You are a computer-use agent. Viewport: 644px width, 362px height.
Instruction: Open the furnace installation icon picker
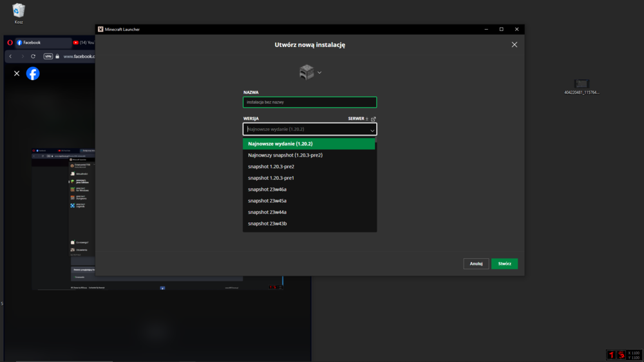307,72
